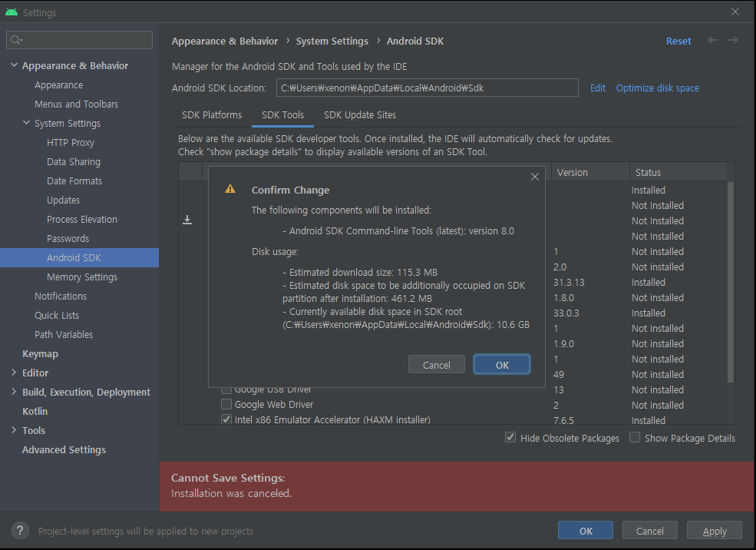This screenshot has height=550, width=756.
Task: Select HTTP Proxy in settings tree
Action: [71, 142]
